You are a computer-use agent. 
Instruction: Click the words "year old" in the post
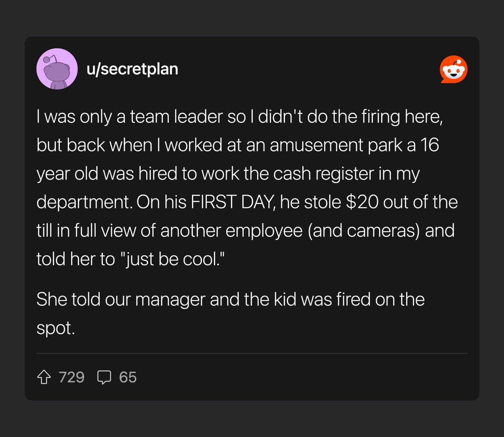pos(67,173)
